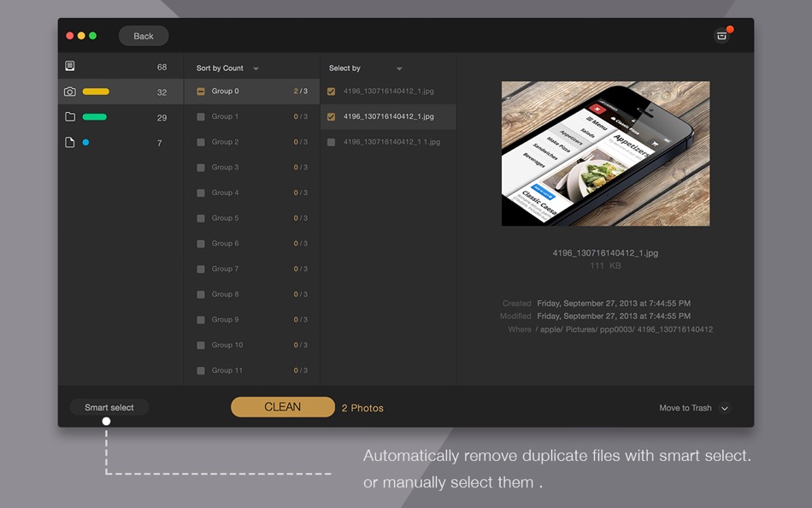Select the camera photos category icon

[x=70, y=92]
